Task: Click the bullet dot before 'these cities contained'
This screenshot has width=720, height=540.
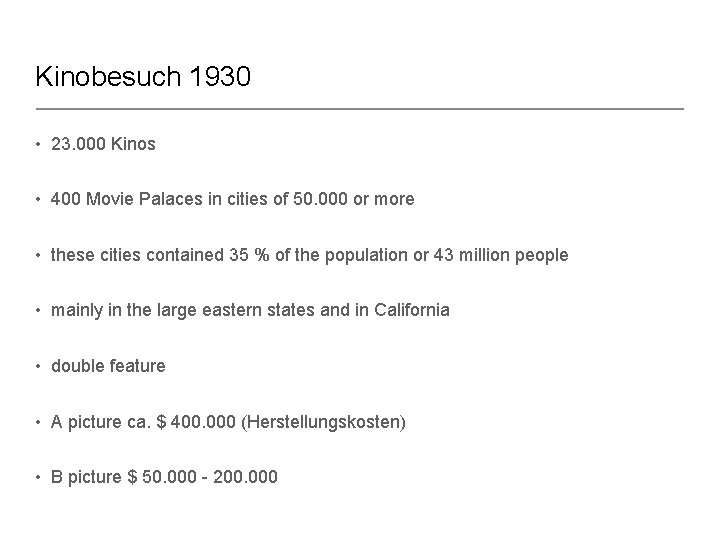Action: [x=37, y=255]
